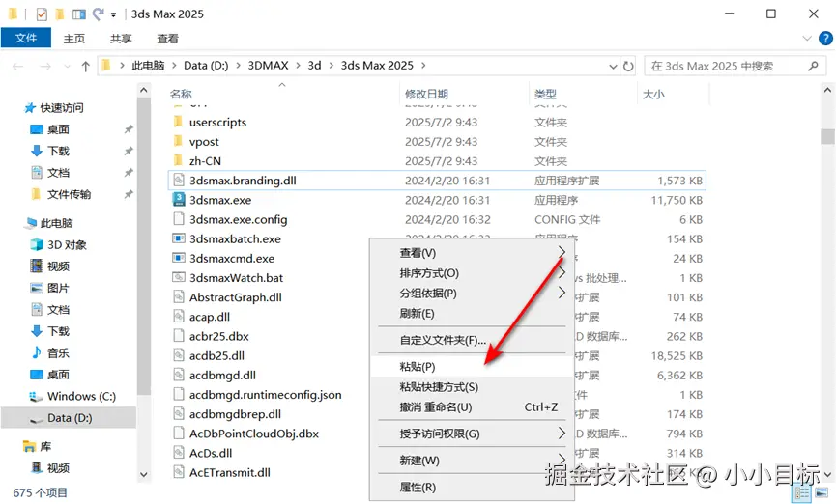The height and width of the screenshot is (504, 836).
Task: Click the 库 libraries icon in sidebar
Action: (29, 446)
